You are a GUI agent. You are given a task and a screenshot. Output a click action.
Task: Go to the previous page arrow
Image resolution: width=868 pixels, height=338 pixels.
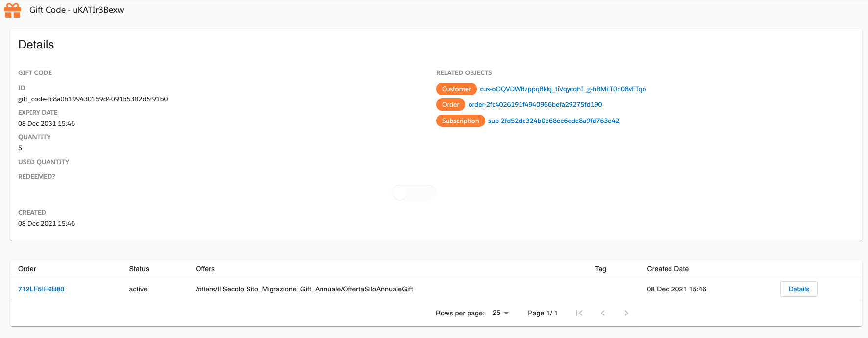tap(603, 313)
